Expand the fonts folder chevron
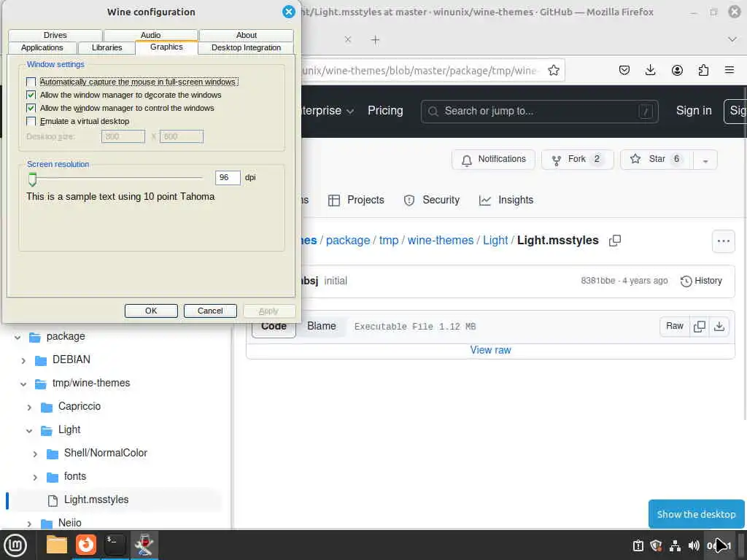Image resolution: width=747 pixels, height=560 pixels. click(35, 477)
